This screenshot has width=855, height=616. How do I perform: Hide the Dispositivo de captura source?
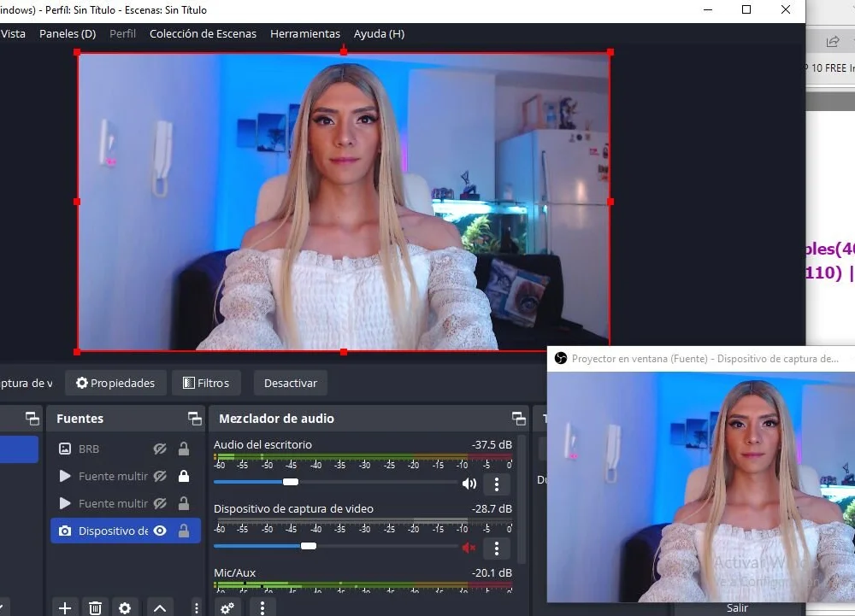click(x=160, y=531)
